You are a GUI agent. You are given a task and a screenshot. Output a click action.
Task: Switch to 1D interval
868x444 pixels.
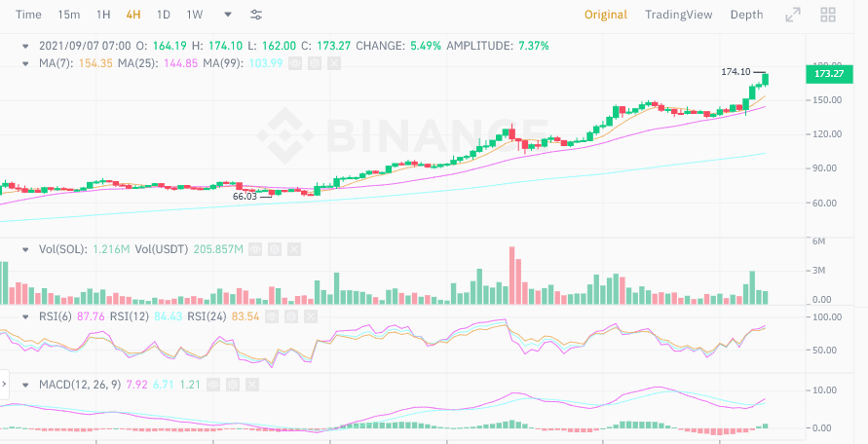[x=164, y=15]
